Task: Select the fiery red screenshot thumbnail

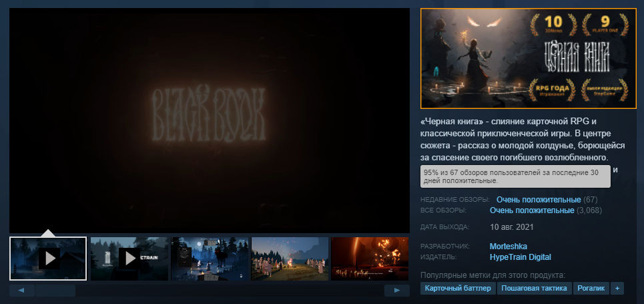Action: (370, 259)
